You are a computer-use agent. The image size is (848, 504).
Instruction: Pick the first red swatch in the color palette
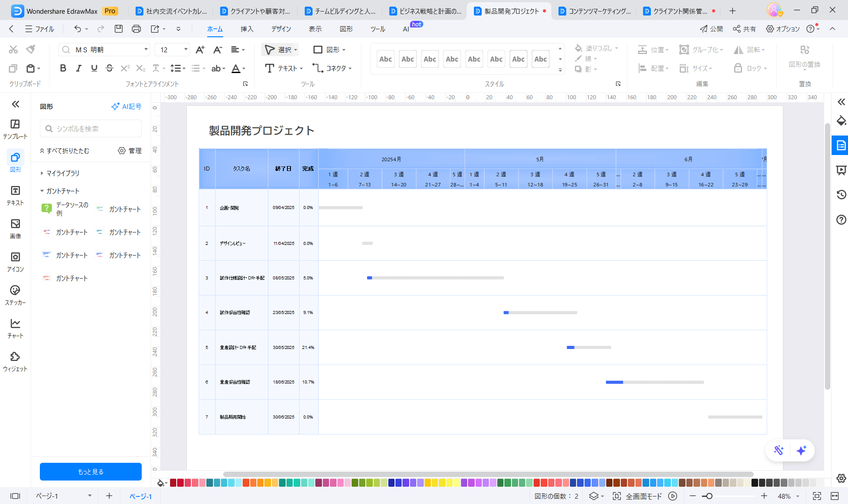coord(173,483)
